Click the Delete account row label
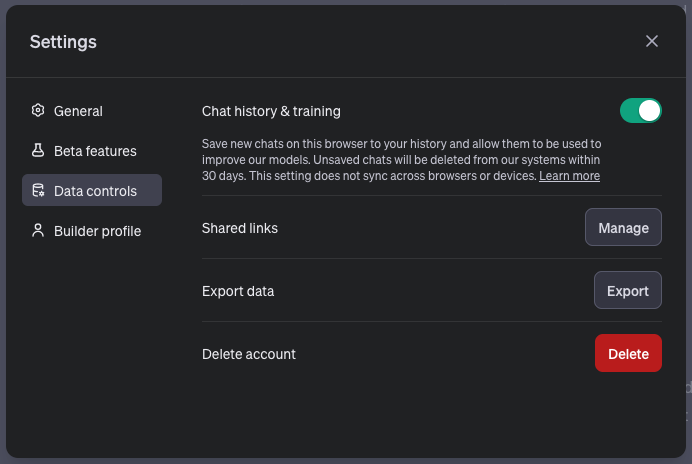The height and width of the screenshot is (464, 692). click(x=248, y=354)
